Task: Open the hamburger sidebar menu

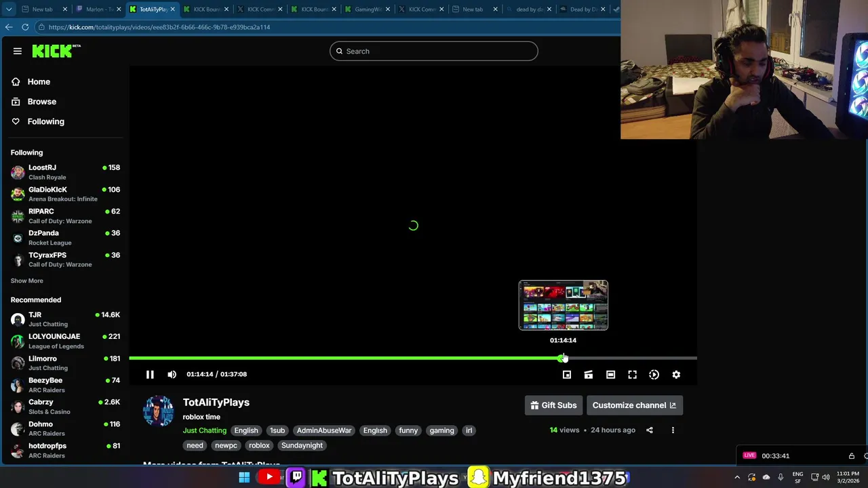Action: [18, 51]
